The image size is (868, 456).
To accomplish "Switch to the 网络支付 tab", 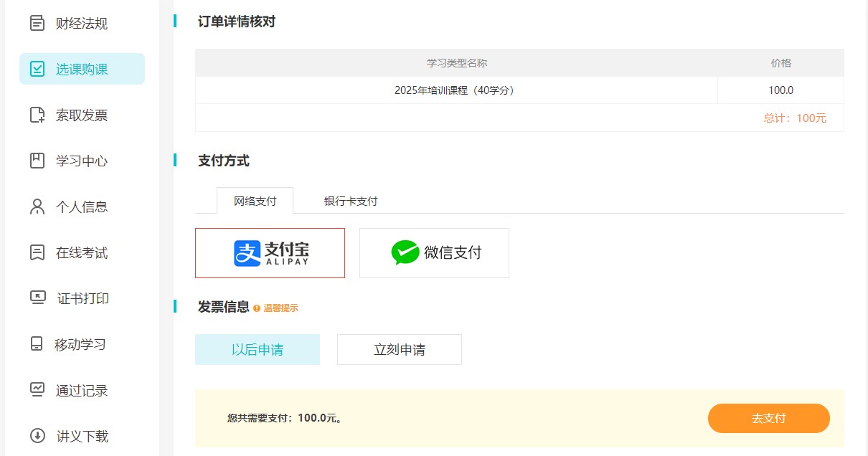I will [x=255, y=201].
